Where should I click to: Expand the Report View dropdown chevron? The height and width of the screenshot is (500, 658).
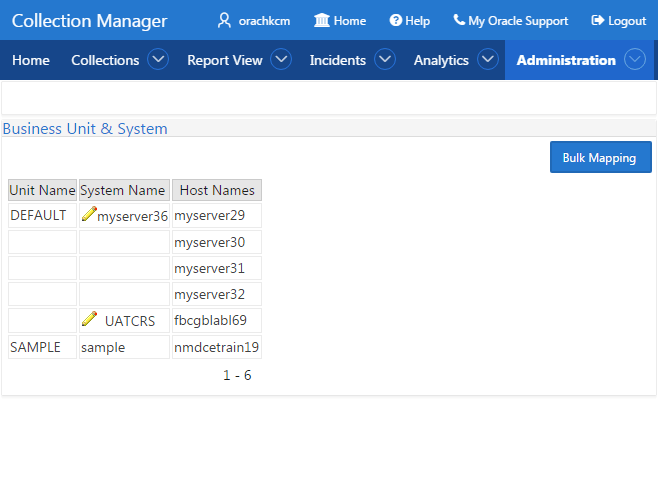281,59
